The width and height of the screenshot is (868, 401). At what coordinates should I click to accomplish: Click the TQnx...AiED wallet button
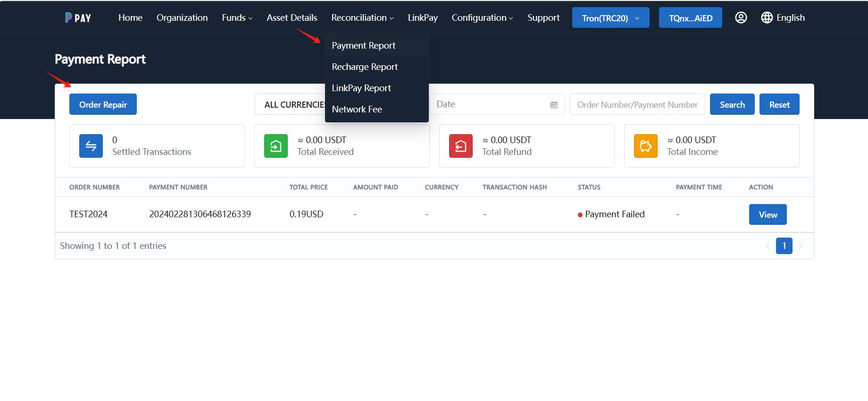(691, 17)
